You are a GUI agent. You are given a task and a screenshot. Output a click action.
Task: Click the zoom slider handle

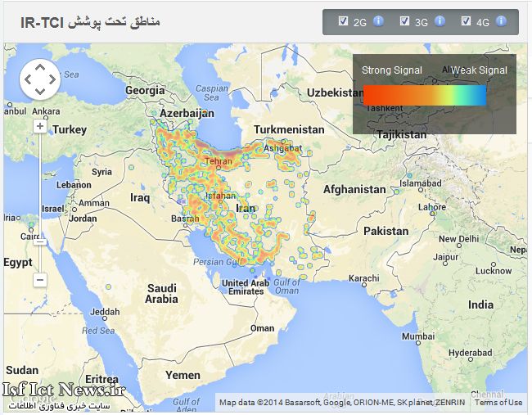(40, 241)
